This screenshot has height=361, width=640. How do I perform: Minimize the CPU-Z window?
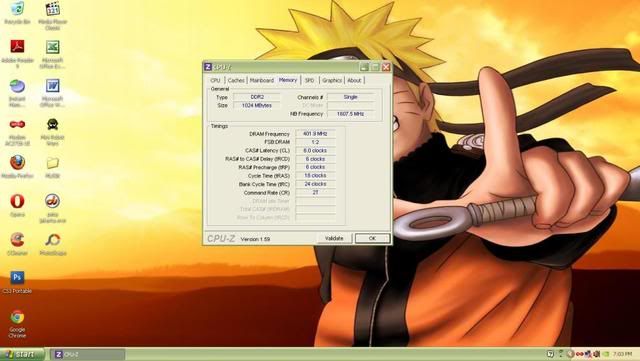[364, 67]
